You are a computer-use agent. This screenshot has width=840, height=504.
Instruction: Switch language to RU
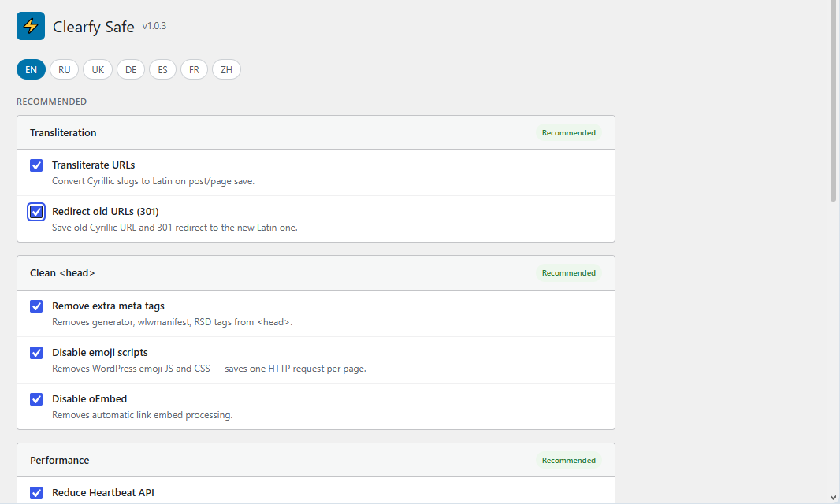coord(65,69)
